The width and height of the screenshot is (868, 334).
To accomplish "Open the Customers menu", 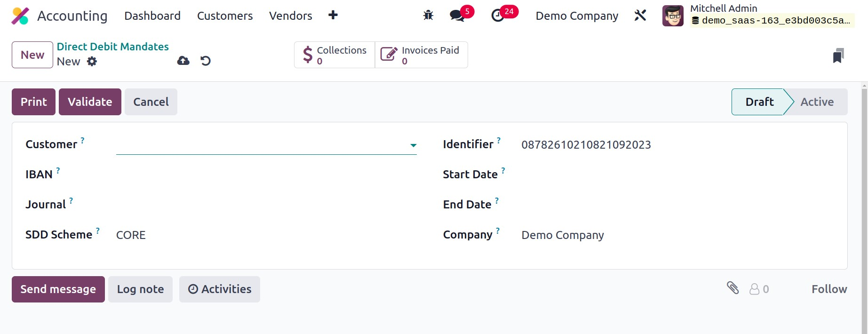I will 225,16.
